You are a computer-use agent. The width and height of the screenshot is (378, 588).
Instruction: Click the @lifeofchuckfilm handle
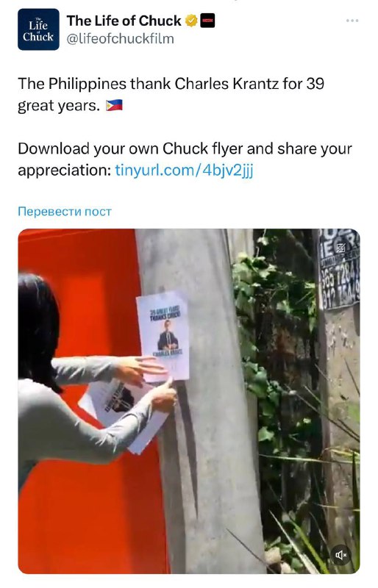120,39
